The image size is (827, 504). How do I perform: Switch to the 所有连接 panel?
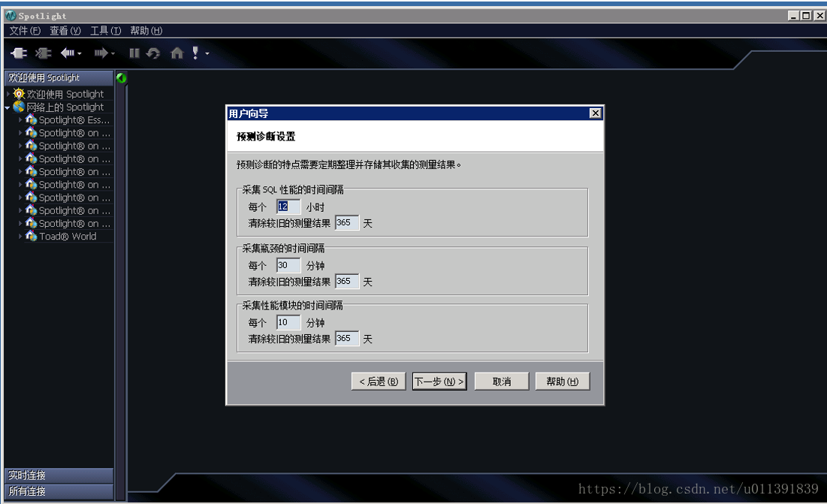coord(59,491)
